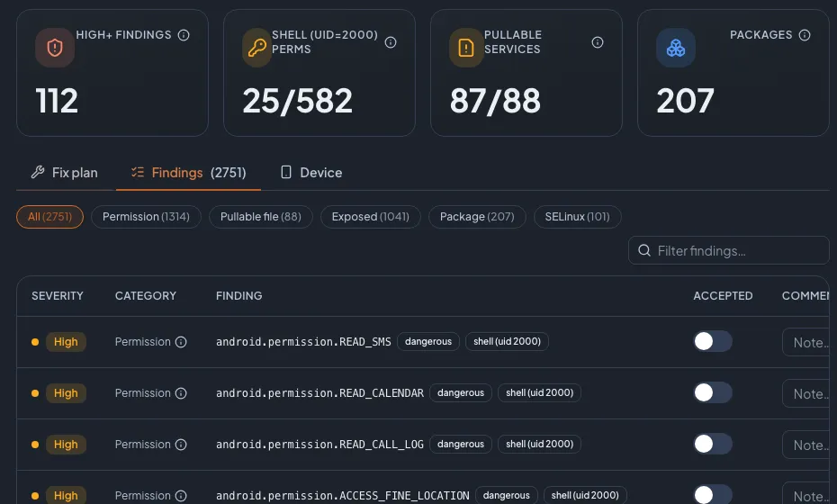Click the shield icon on High+ Findings card
Image resolution: width=837 pixels, height=504 pixels.
click(x=55, y=48)
